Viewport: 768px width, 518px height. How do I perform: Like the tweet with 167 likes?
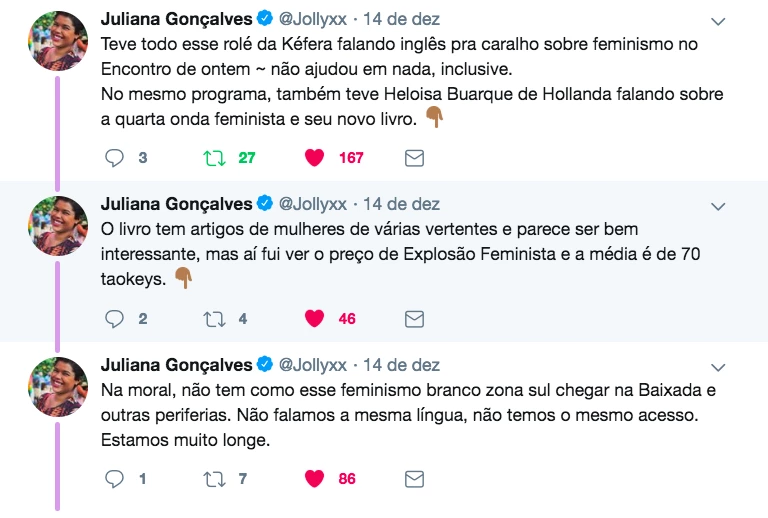[x=314, y=158]
